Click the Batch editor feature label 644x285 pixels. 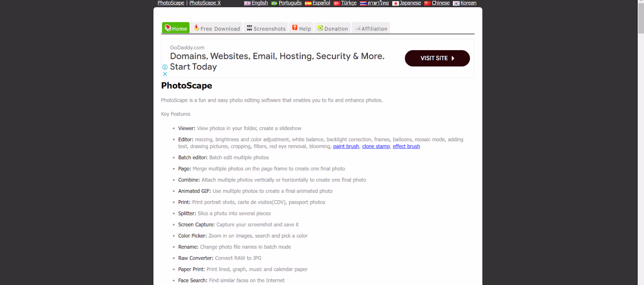click(193, 158)
